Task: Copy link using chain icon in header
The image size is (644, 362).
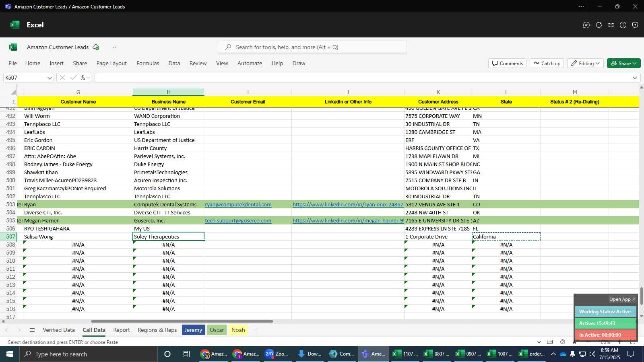Action: [x=611, y=25]
